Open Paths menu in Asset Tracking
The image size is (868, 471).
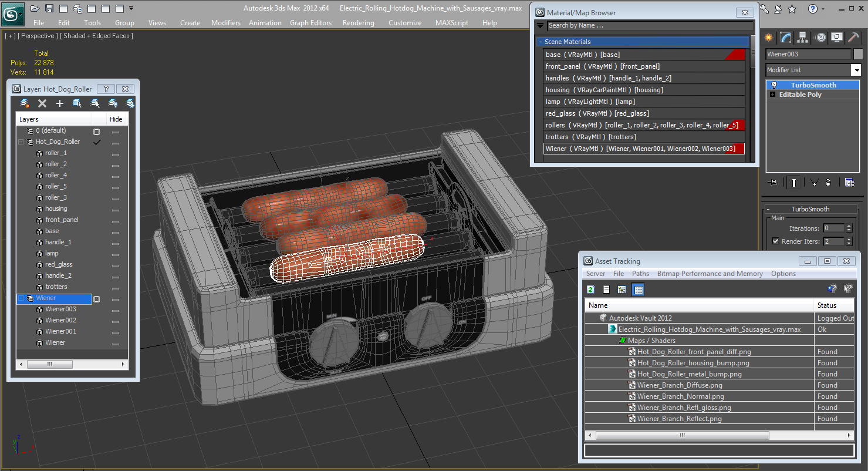click(640, 274)
